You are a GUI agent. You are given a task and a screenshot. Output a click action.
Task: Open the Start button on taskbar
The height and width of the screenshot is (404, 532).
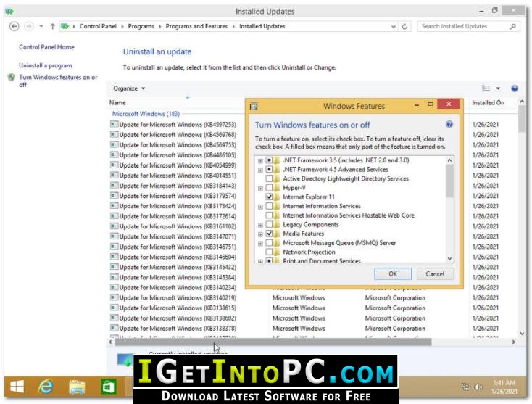17,387
